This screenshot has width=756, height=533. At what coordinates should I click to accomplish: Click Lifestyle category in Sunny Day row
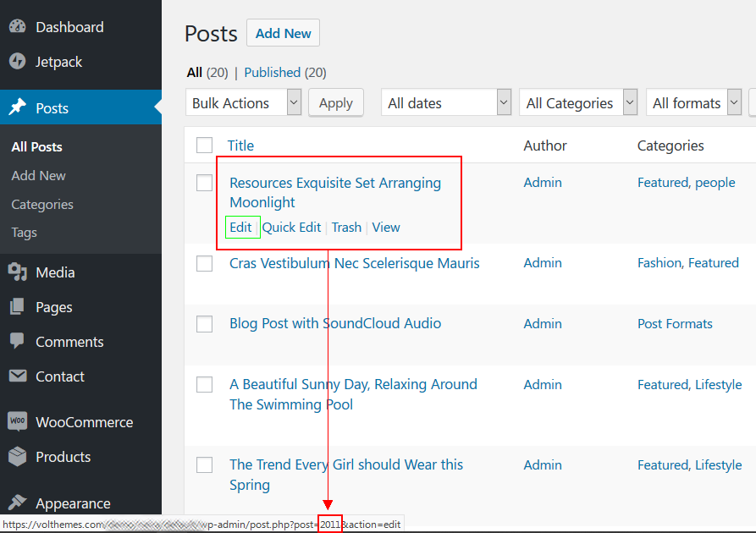[x=719, y=385]
